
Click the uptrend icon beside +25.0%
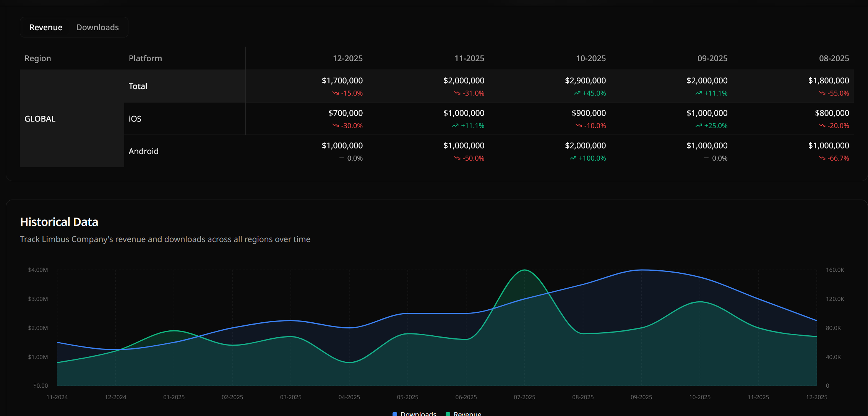(699, 126)
